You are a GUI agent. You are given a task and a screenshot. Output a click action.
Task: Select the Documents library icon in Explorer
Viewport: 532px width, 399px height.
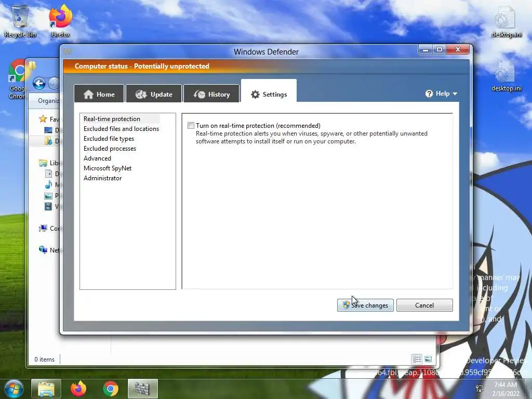[x=48, y=174]
